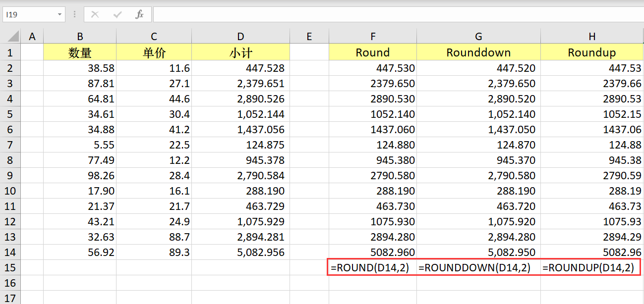Viewport: 644px width, 304px height.
Task: Click the Name Box showing I19
Action: 29,15
